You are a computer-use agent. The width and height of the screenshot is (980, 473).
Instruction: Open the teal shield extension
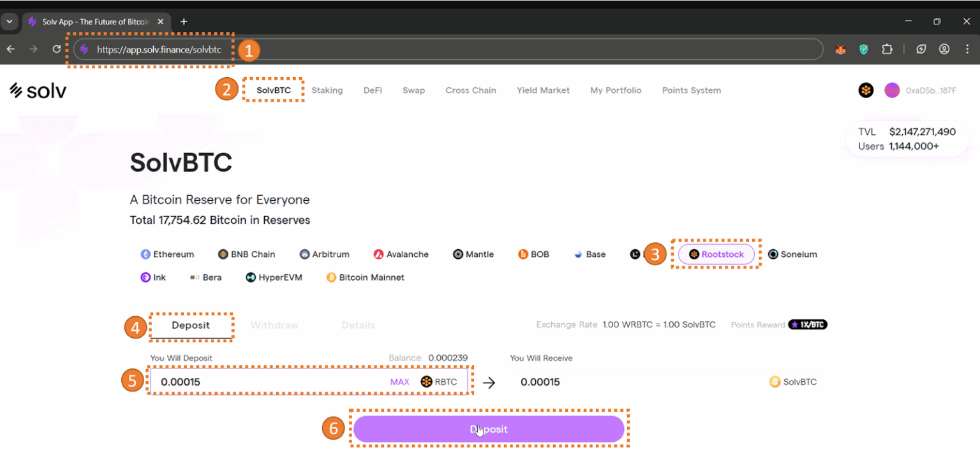tap(864, 49)
